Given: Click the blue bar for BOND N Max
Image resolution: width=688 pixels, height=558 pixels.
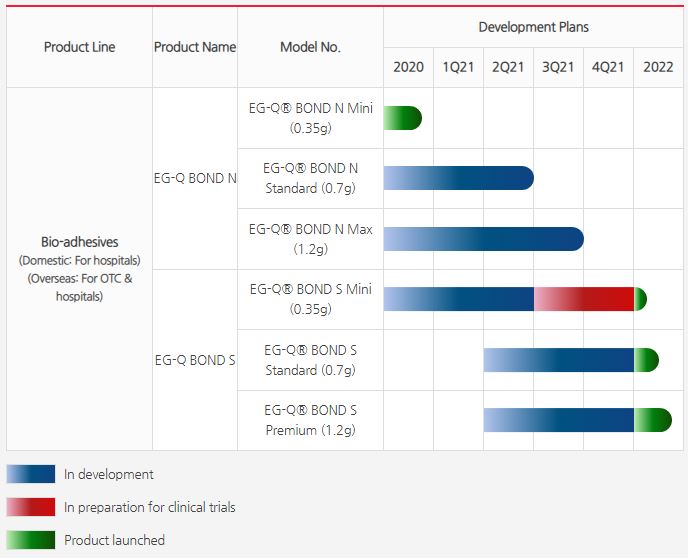Looking at the screenshot, I should [483, 239].
